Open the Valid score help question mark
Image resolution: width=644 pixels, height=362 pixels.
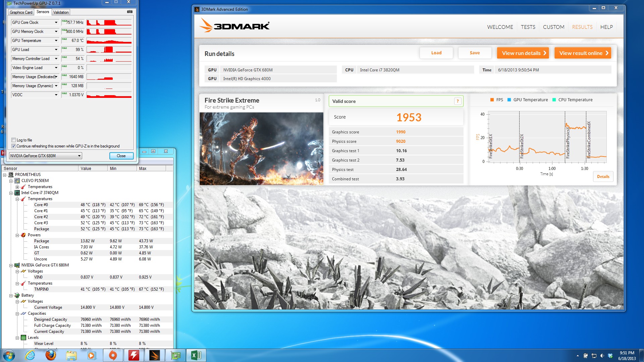pyautogui.click(x=458, y=101)
